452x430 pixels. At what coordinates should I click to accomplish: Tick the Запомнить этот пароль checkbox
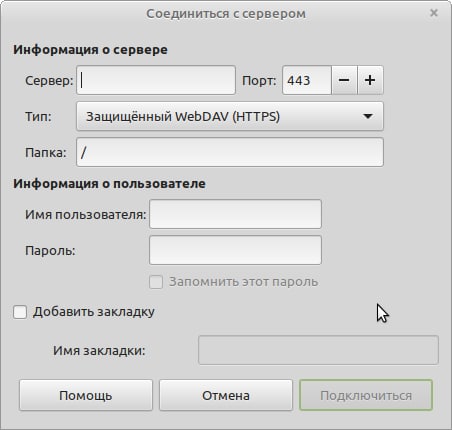click(x=156, y=282)
